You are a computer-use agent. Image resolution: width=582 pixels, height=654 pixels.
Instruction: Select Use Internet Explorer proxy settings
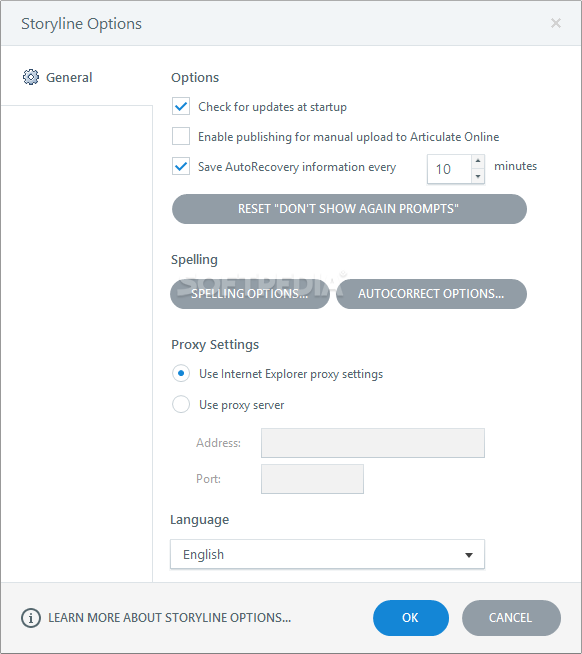pos(181,373)
